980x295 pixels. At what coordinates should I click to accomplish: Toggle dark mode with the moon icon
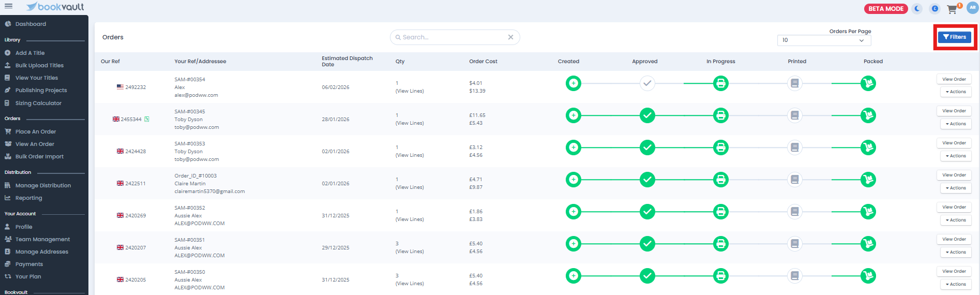point(917,9)
